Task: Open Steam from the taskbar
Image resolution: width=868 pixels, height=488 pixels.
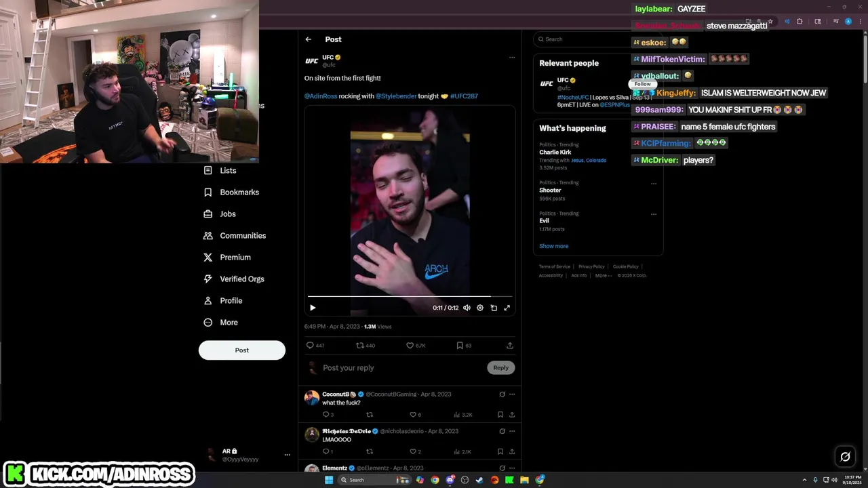Action: tap(479, 480)
